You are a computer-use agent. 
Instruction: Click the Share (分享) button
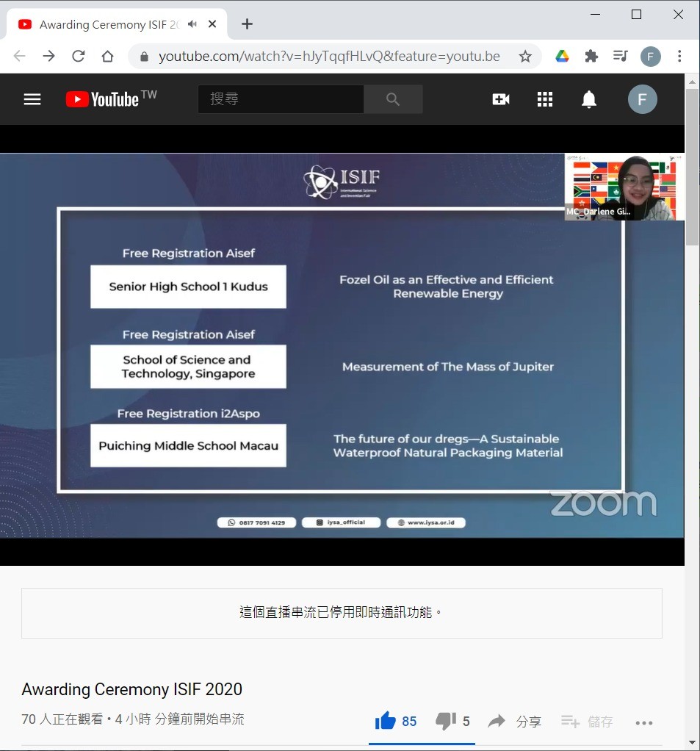point(516,722)
